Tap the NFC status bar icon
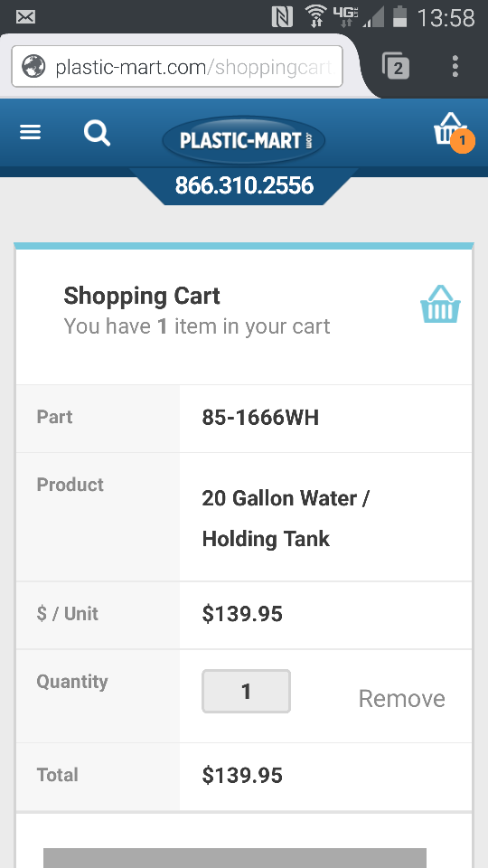 tap(282, 17)
